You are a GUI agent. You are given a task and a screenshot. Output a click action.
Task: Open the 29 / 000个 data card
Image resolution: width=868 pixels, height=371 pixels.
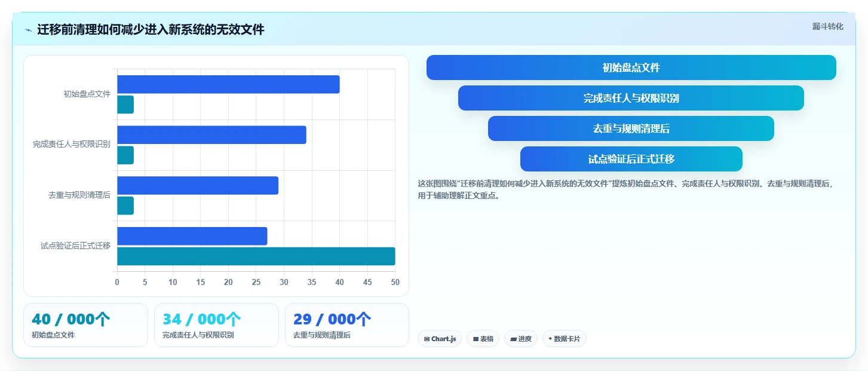coord(347,325)
